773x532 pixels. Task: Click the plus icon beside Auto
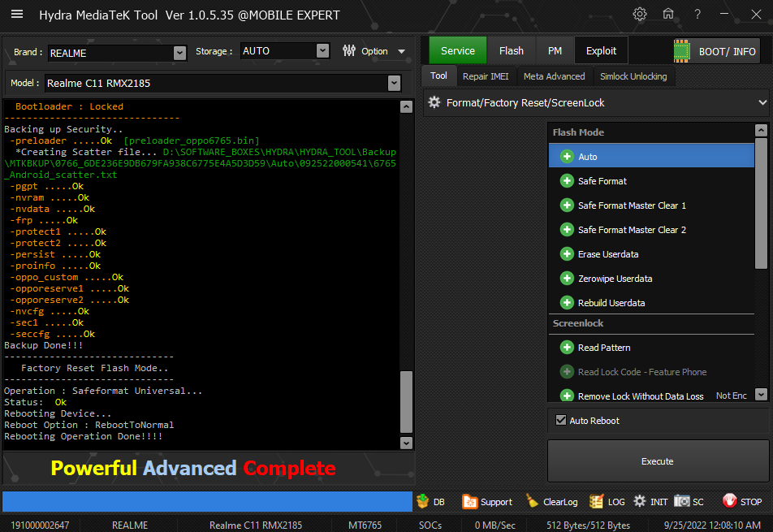click(x=567, y=156)
